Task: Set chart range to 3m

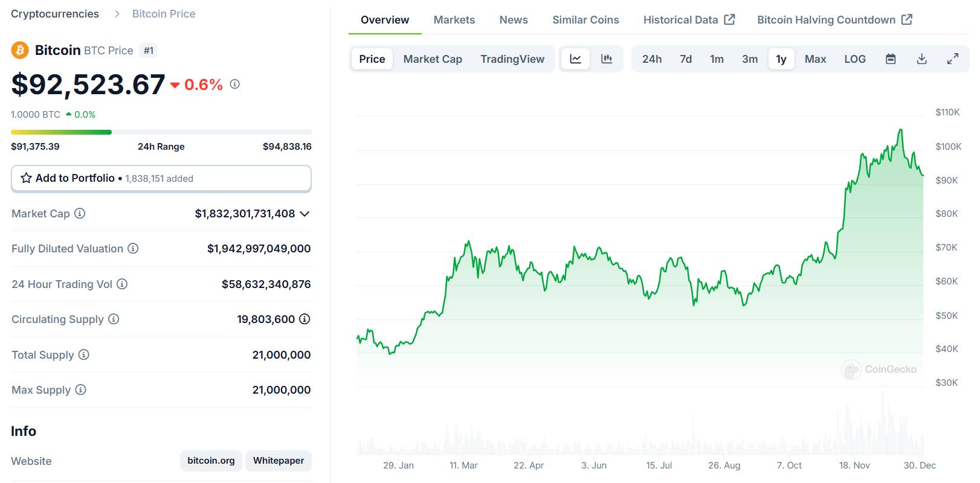Action: 750,59
